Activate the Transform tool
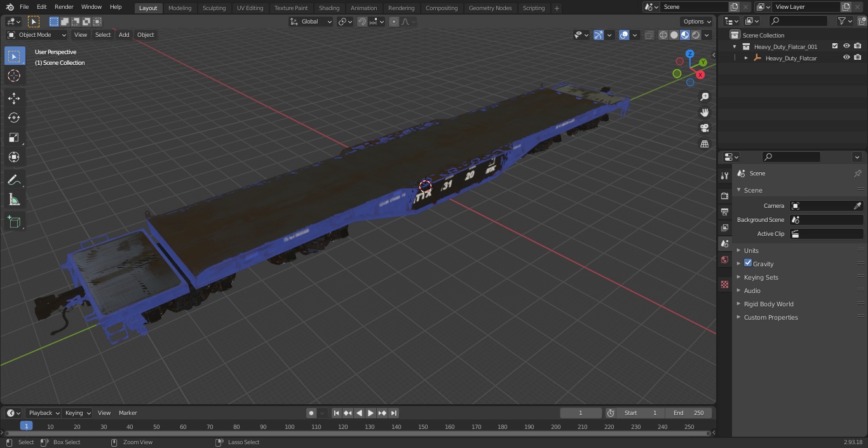 pyautogui.click(x=14, y=157)
